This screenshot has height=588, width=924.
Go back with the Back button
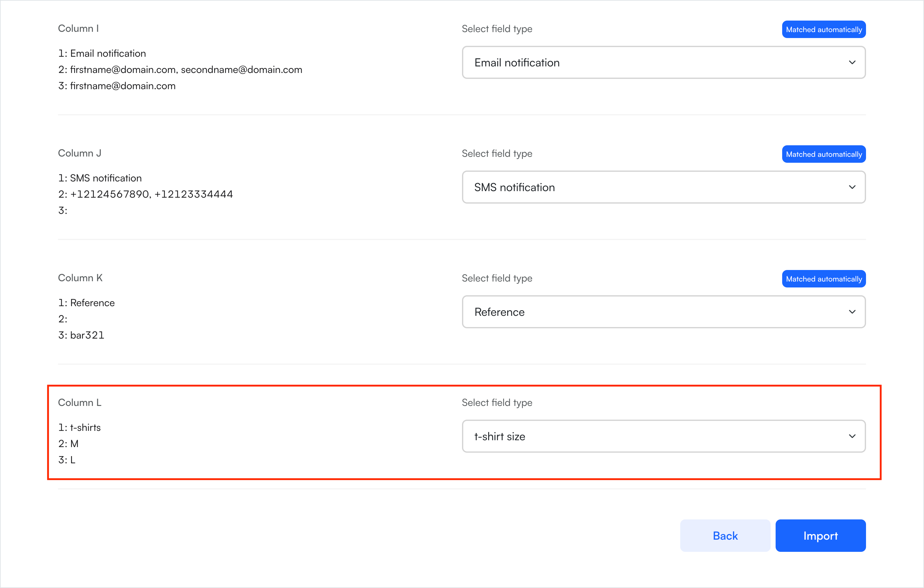click(x=725, y=536)
